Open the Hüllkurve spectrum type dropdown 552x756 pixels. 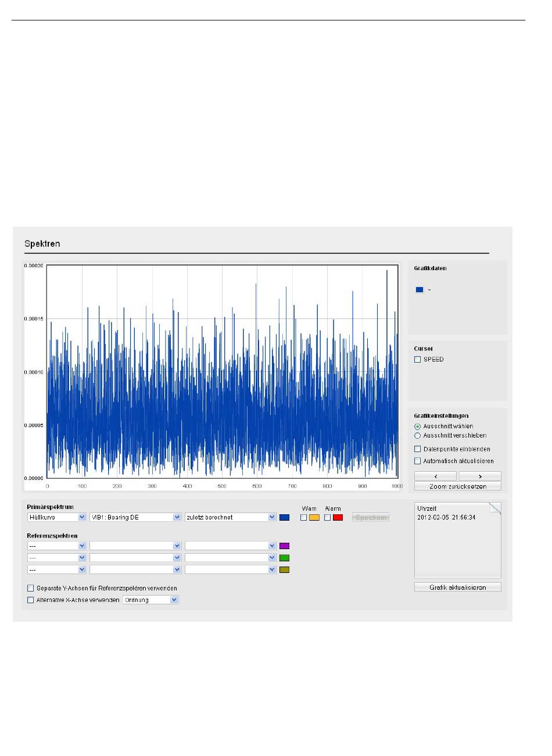(57, 517)
